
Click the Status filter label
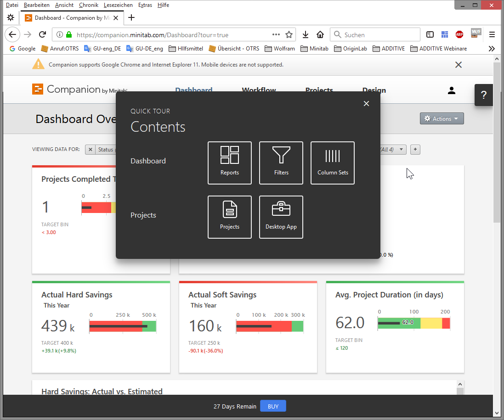click(105, 150)
